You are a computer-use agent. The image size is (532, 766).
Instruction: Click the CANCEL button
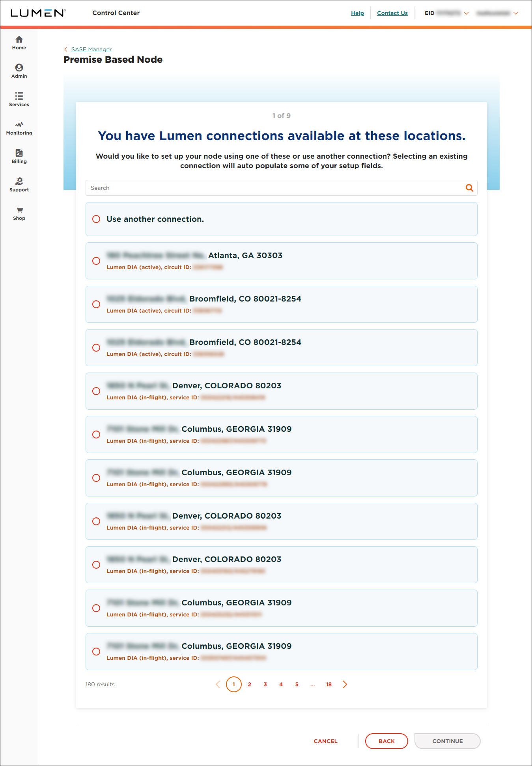326,741
